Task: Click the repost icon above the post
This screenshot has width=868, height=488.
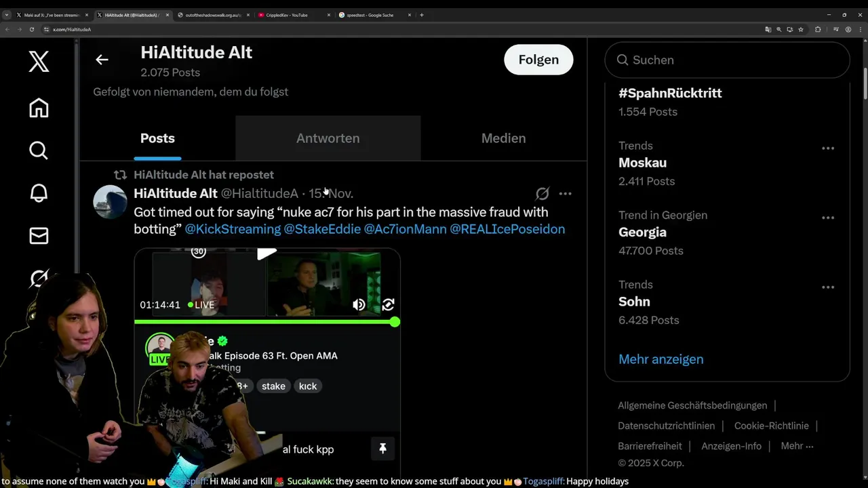Action: coord(120,175)
